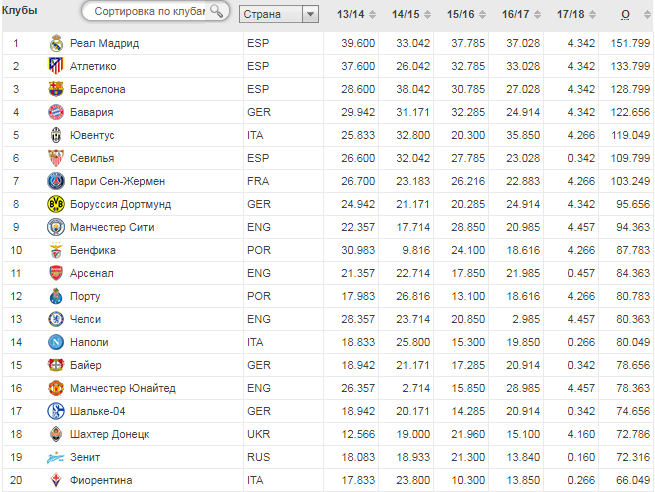Open the Пари Сен-Жермен club link
Image resolution: width=655 pixels, height=492 pixels.
(117, 181)
